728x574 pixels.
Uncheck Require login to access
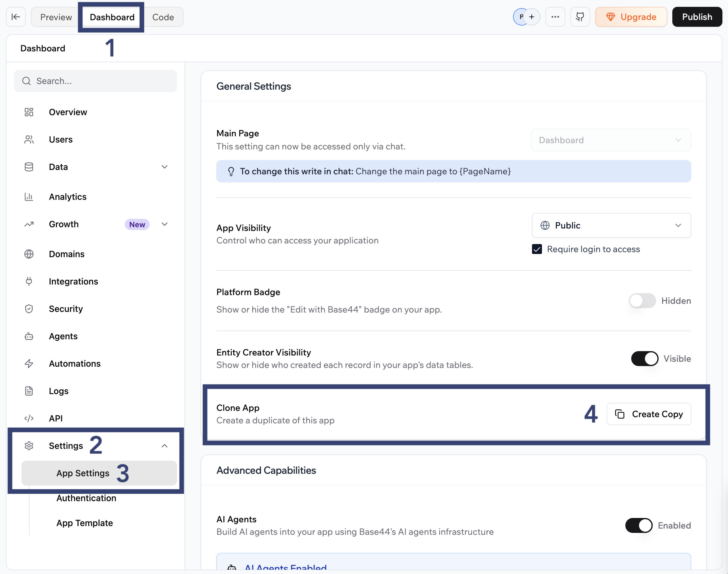[x=537, y=249]
